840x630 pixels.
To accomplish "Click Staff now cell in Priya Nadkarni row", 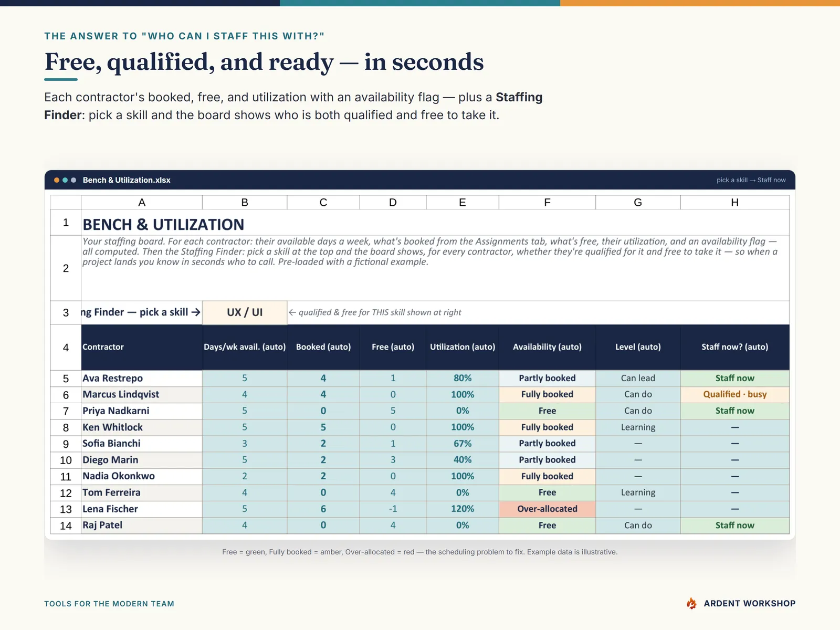I will [x=735, y=411].
